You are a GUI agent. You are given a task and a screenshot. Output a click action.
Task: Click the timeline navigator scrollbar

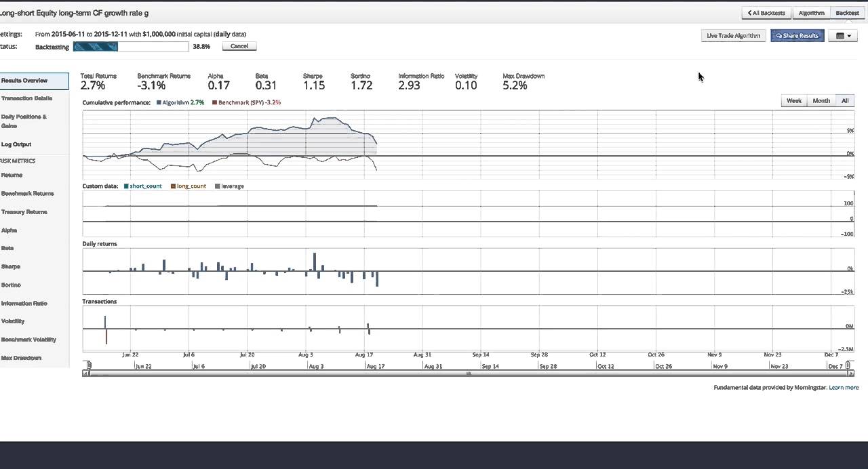pos(468,373)
